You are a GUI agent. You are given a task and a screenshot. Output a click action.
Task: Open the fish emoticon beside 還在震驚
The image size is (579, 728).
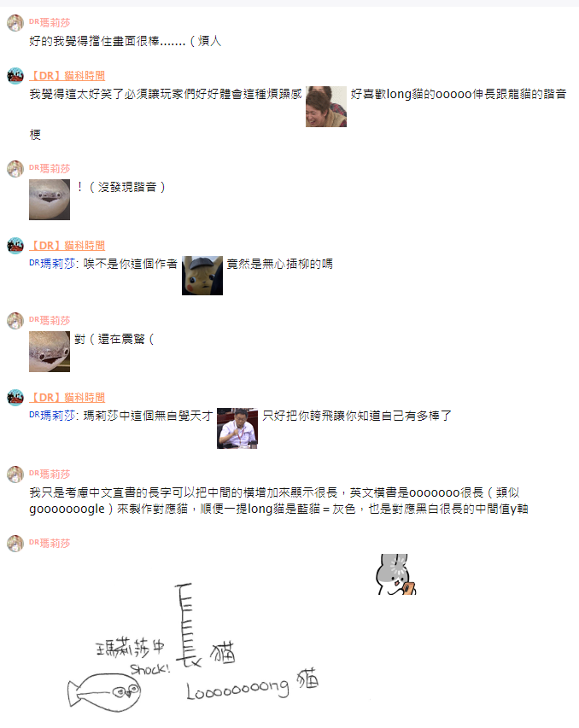point(50,352)
